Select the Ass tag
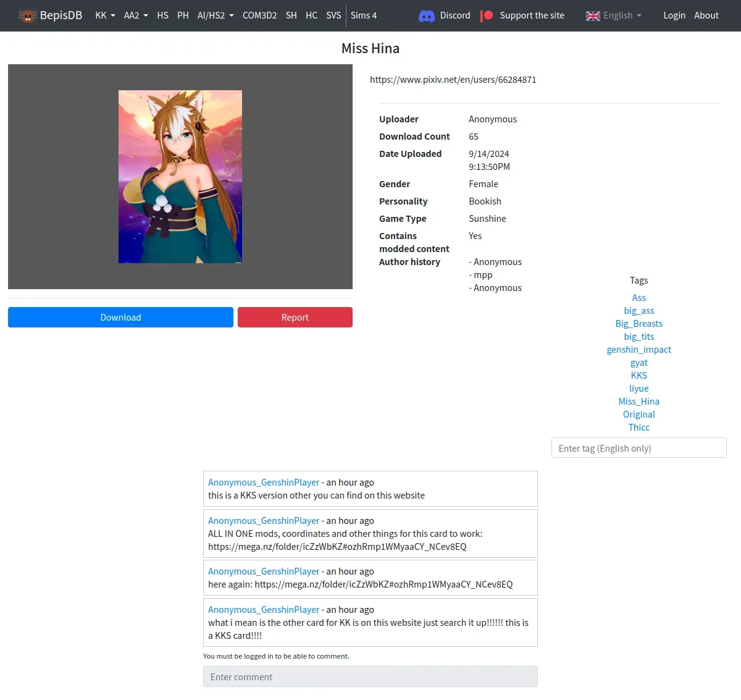 [639, 298]
